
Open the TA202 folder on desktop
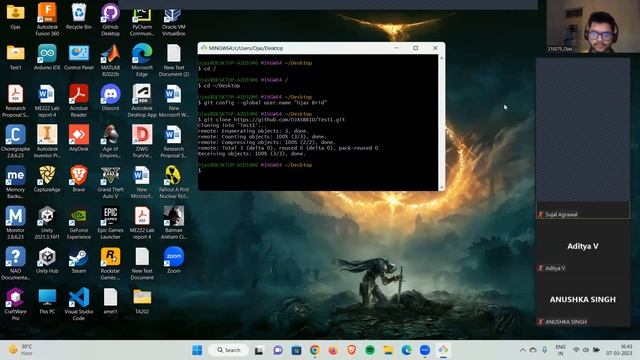[x=142, y=300]
